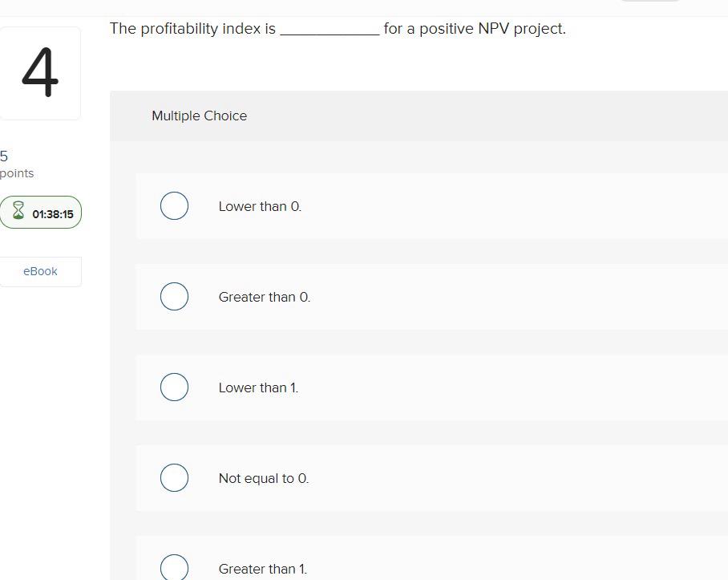Click the question number 4 card
Image resolution: width=728 pixels, height=580 pixels.
tap(40, 72)
